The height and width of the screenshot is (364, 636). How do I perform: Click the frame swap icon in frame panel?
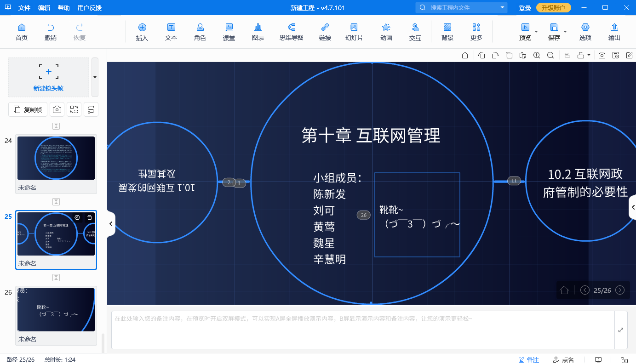pos(74,109)
